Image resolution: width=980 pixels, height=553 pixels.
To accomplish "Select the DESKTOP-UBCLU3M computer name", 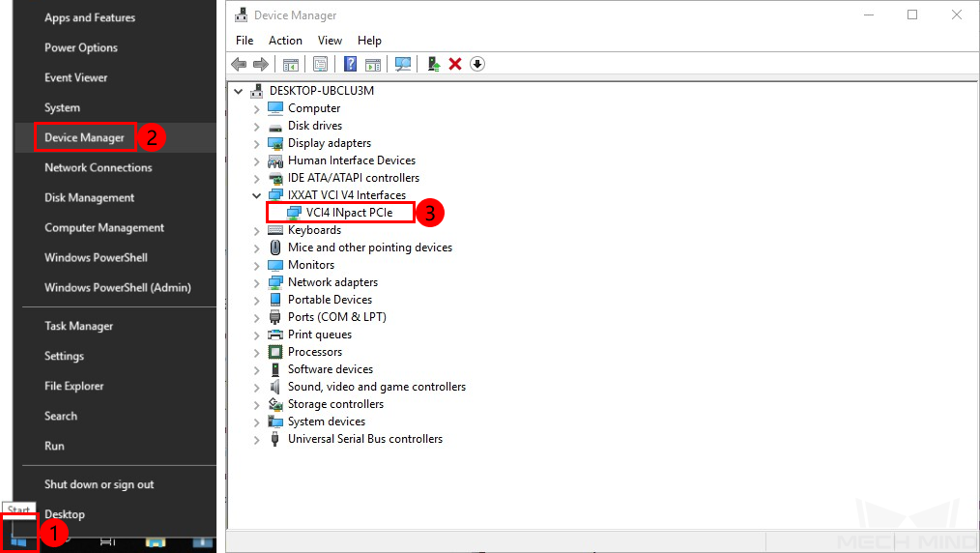I will [x=321, y=91].
